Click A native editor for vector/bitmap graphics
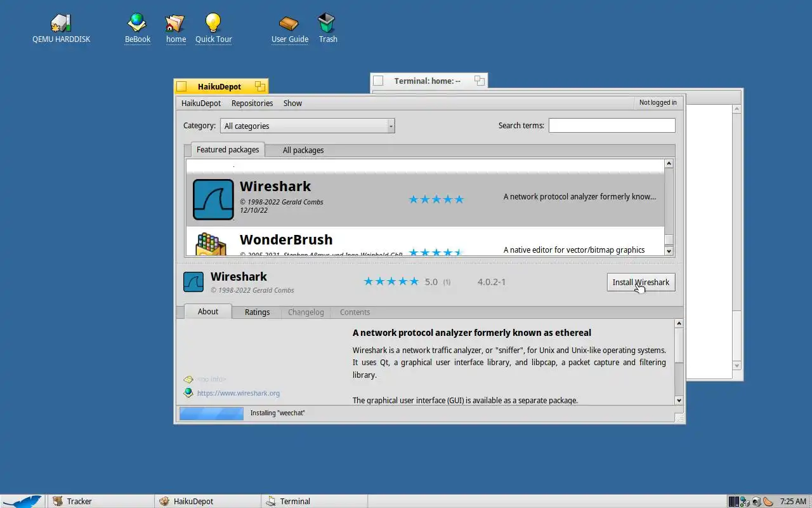The height and width of the screenshot is (508, 812). [x=574, y=250]
